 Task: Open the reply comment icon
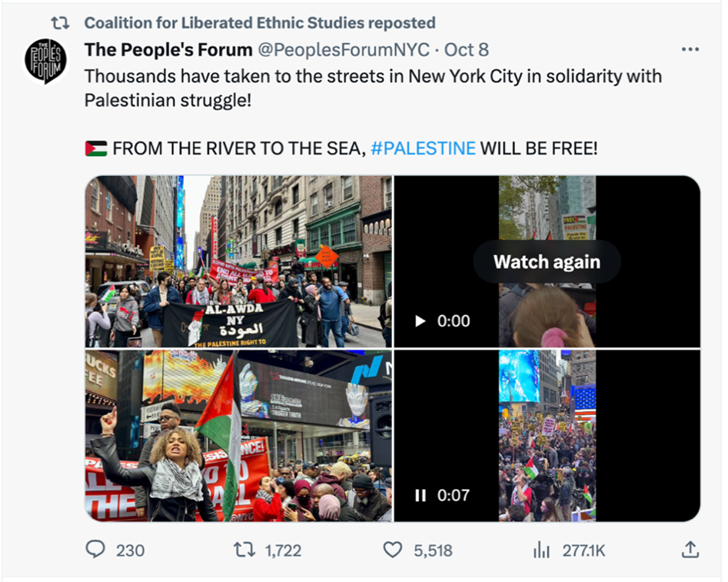95,550
